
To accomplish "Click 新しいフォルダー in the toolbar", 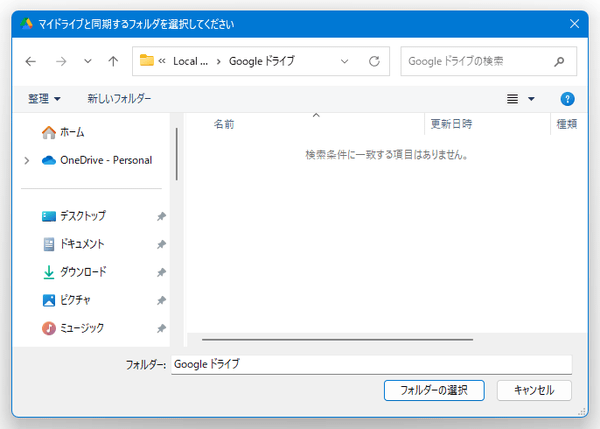I will point(119,99).
